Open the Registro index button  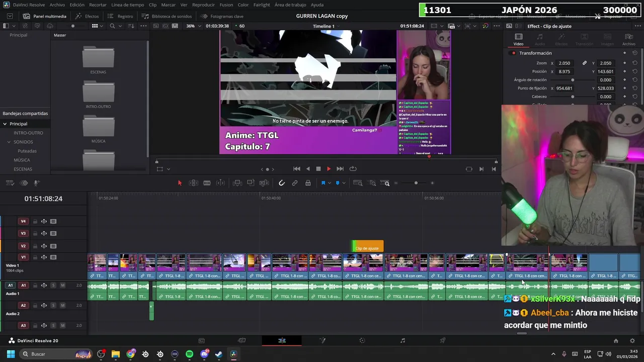click(x=120, y=16)
